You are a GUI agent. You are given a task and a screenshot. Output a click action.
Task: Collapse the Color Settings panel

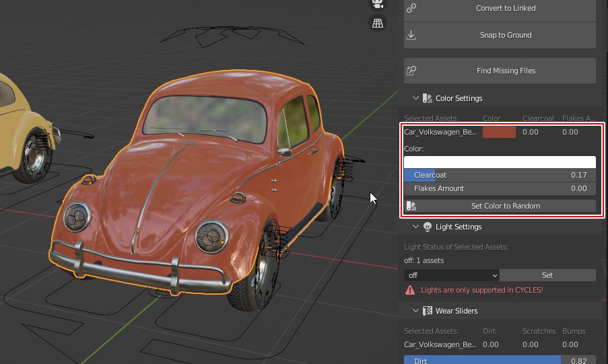pyautogui.click(x=415, y=98)
